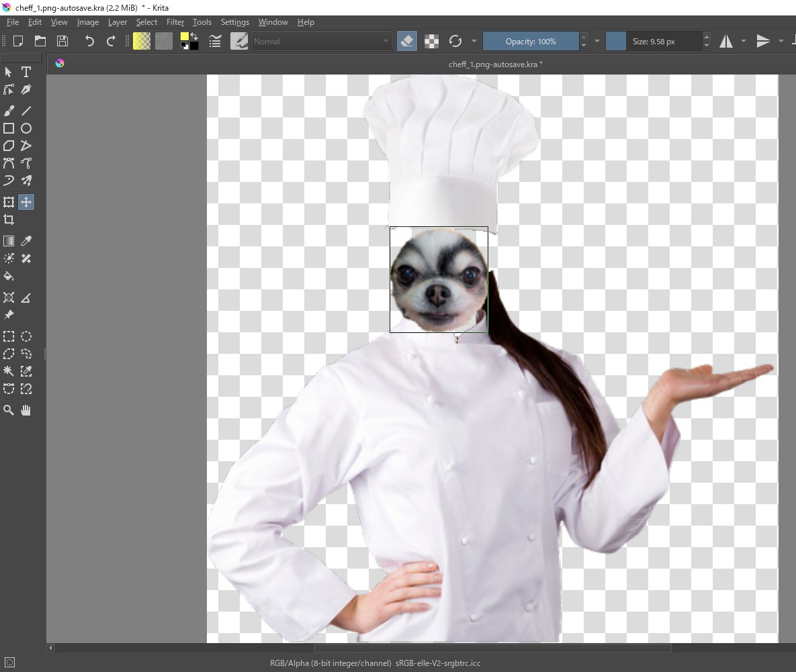Activate the Elliptical Selection tool

[x=26, y=336]
